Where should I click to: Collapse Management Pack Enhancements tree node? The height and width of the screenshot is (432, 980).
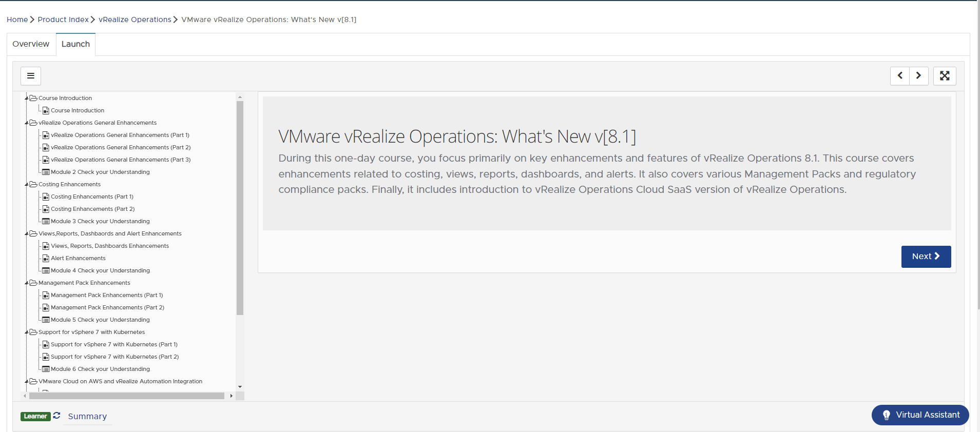pos(27,283)
